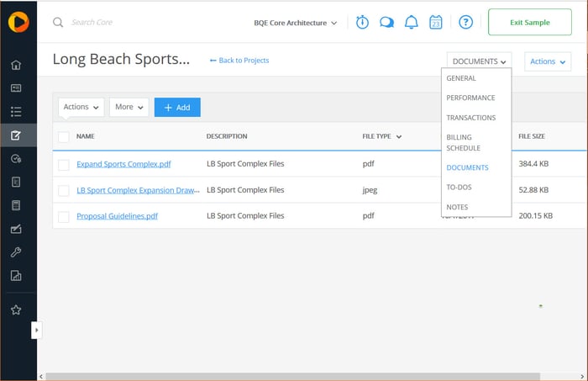This screenshot has width=588, height=381.
Task: Open LB Sport Complex Expansion Draw... link
Action: pos(138,190)
